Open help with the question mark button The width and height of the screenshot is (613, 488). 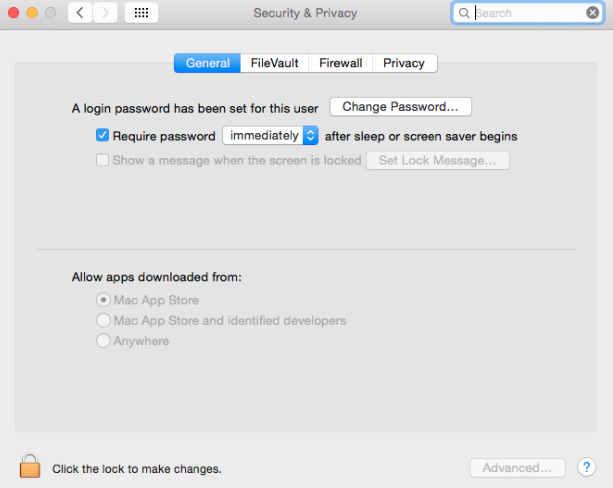tap(586, 467)
